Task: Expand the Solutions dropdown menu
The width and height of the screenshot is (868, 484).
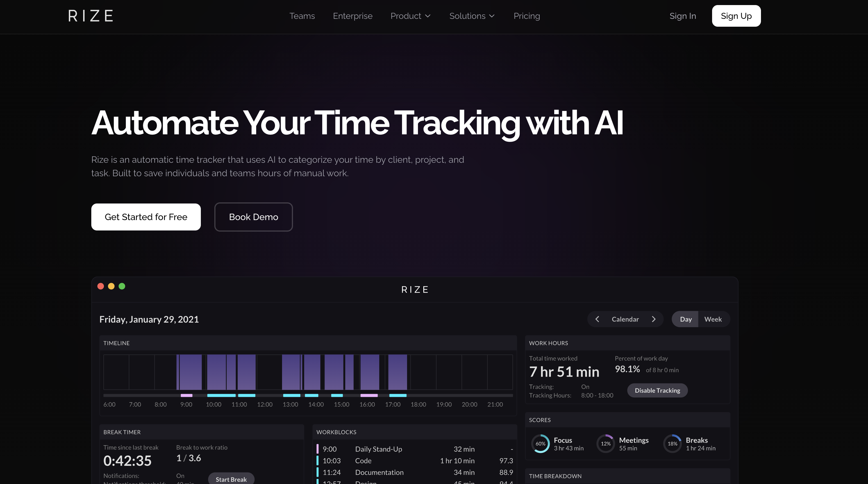Action: 472,16
